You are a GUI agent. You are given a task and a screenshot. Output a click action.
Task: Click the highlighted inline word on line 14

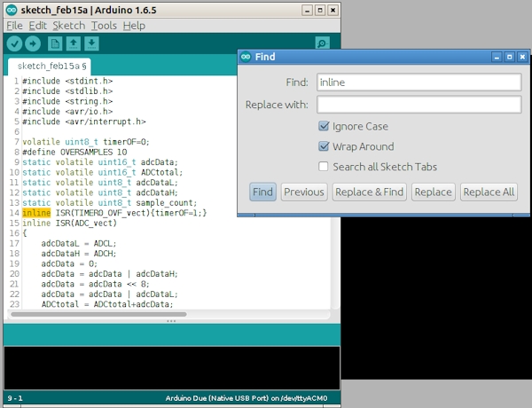tap(36, 213)
